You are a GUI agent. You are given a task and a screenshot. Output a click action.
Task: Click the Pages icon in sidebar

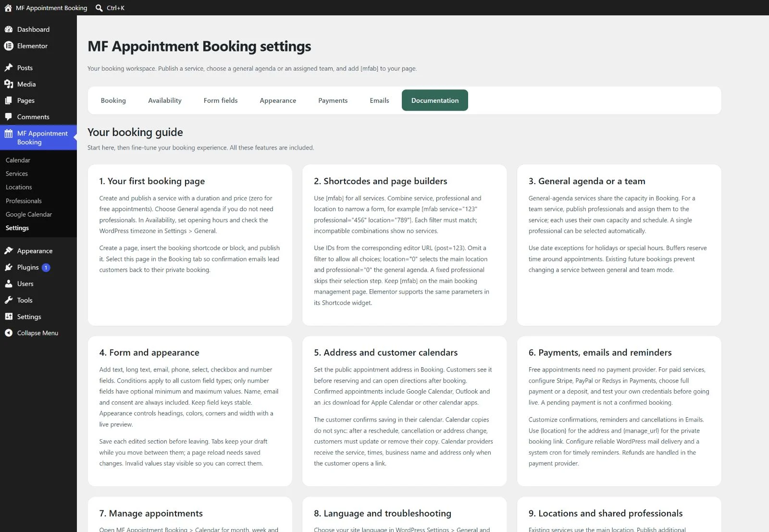click(9, 100)
